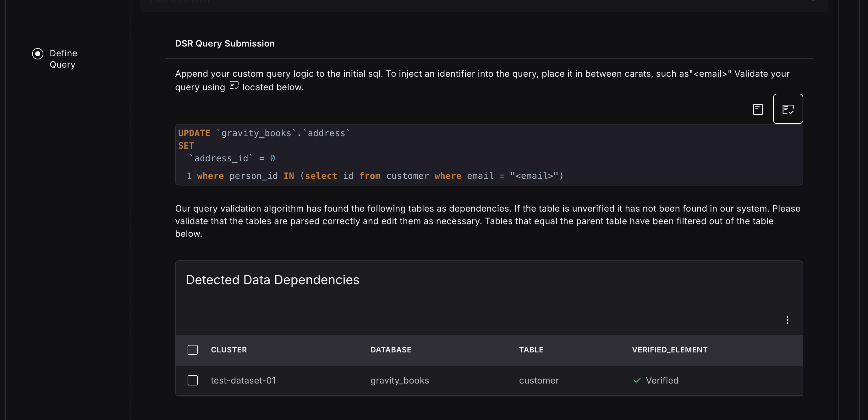Open the three-dot menu in Detected Data Dependencies
868x420 pixels.
(787, 320)
